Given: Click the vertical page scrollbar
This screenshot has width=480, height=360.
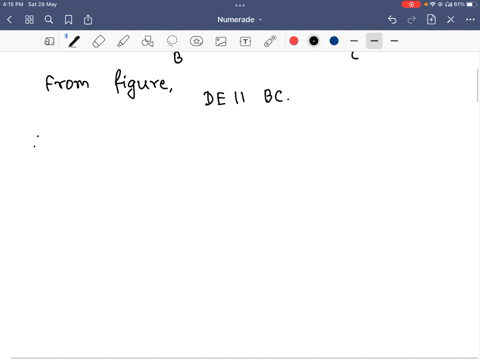Looking at the screenshot, I should tap(478, 86).
